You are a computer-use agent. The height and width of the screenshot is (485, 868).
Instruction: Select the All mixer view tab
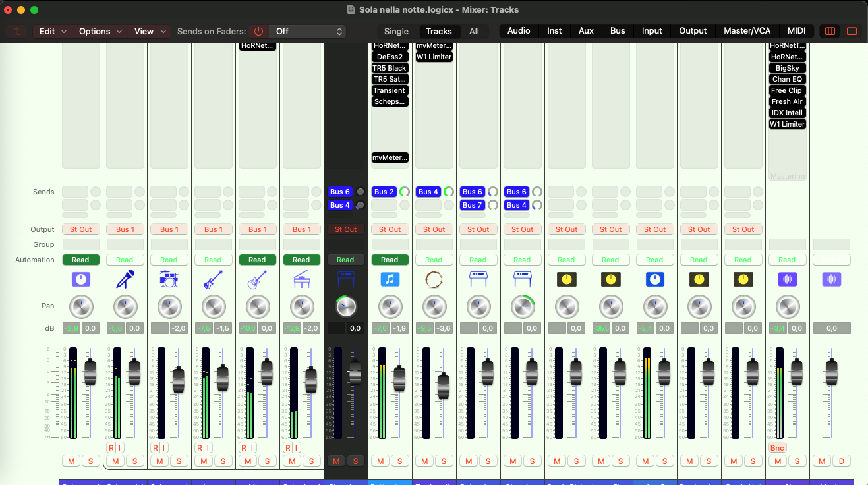[x=474, y=31]
